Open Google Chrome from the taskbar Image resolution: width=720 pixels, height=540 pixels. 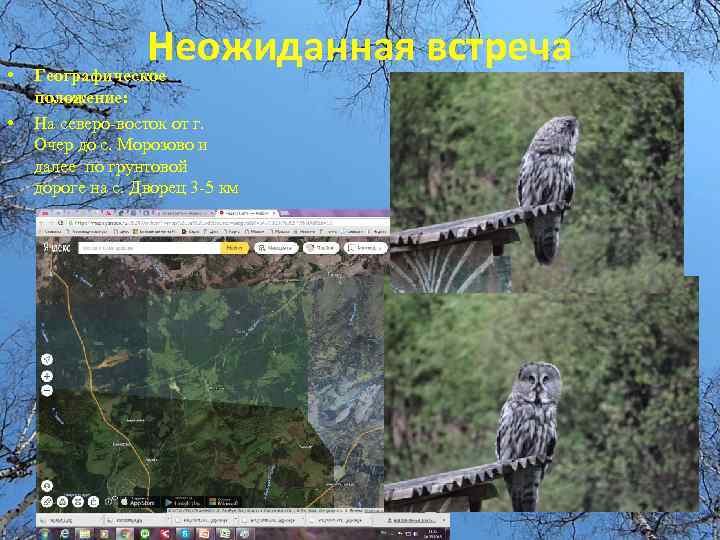pyautogui.click(x=124, y=534)
